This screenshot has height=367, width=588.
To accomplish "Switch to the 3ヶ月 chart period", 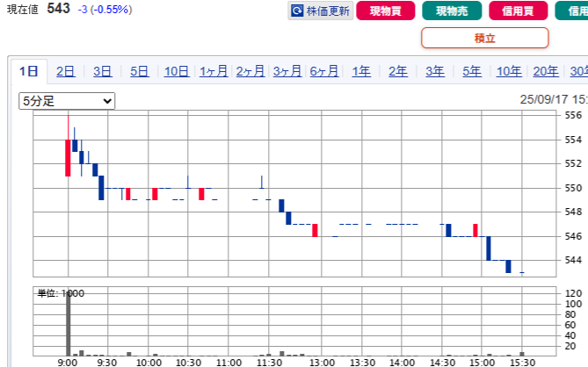I will click(x=287, y=71).
